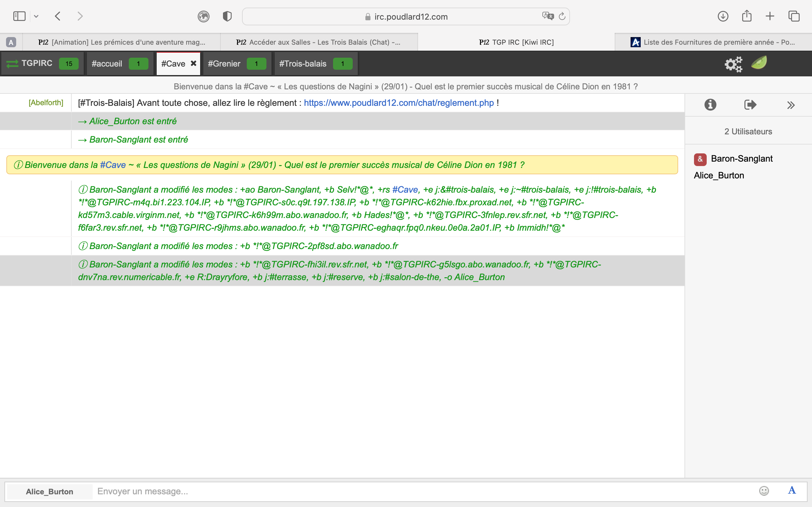The width and height of the screenshot is (812, 507).
Task: Open the reglement.php link
Action: pos(399,103)
